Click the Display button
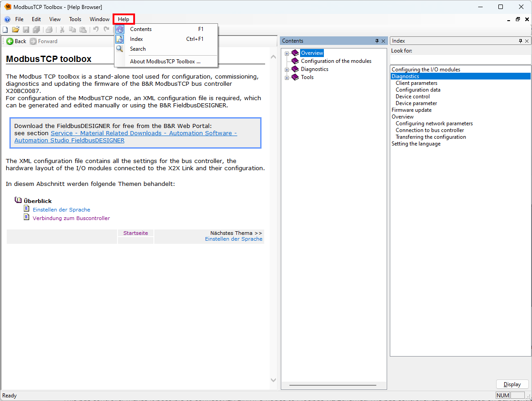Image resolution: width=532 pixels, height=401 pixels. [512, 384]
